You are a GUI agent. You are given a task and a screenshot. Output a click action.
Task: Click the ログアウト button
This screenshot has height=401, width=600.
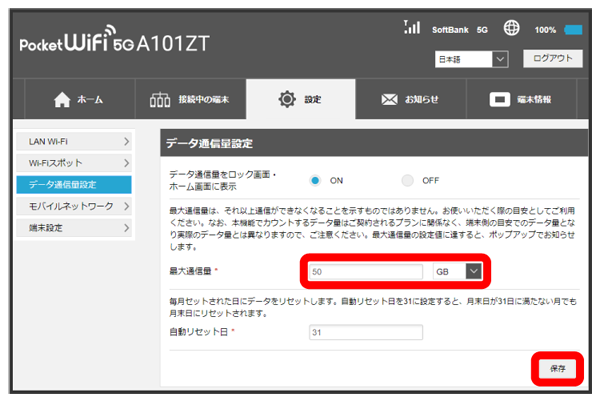552,59
